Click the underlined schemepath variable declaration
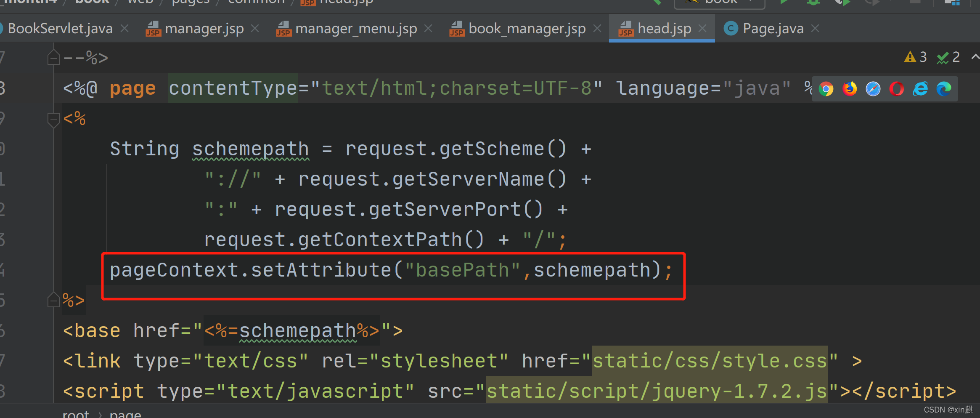This screenshot has width=980, height=418. click(251, 149)
